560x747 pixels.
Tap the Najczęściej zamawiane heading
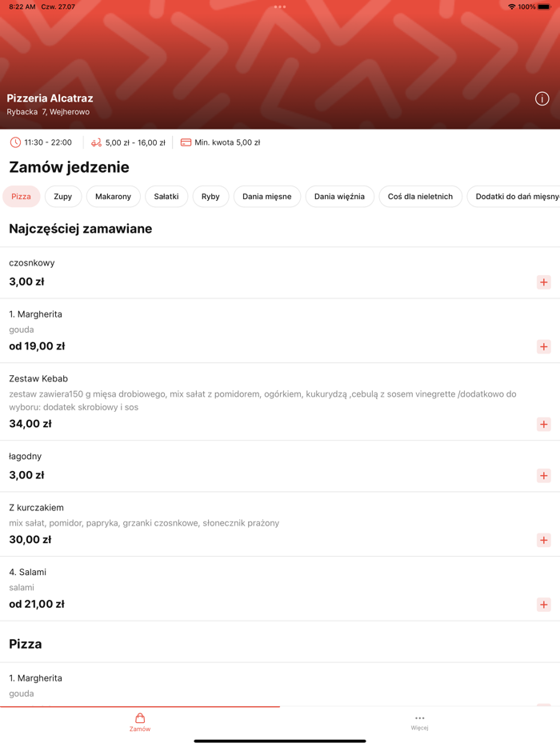click(81, 229)
